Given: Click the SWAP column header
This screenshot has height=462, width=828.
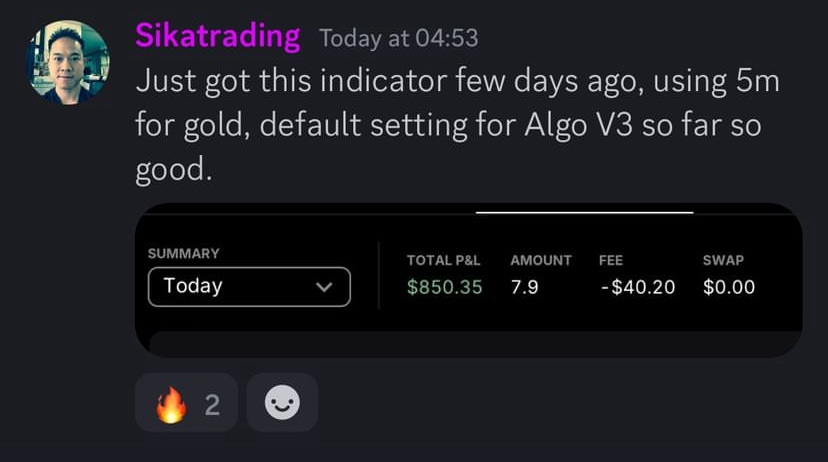Looking at the screenshot, I should point(723,260).
